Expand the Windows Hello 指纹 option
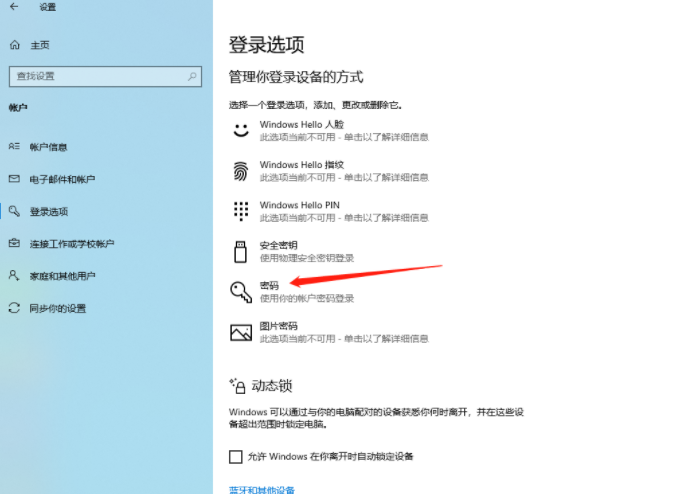 (x=330, y=171)
